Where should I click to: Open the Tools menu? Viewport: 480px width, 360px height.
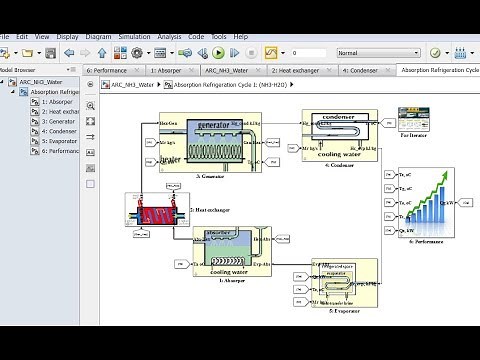click(x=219, y=37)
